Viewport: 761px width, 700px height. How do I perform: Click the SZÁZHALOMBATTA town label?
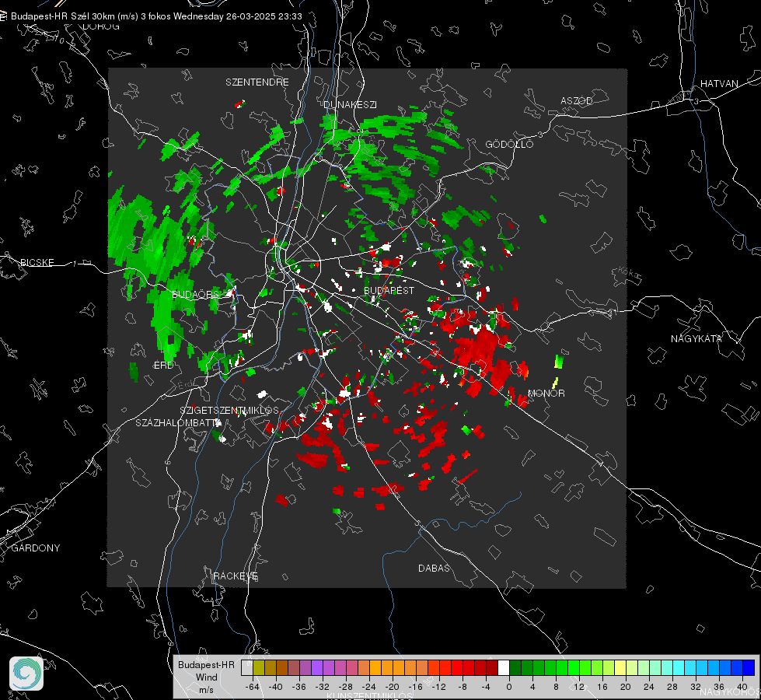click(x=178, y=423)
